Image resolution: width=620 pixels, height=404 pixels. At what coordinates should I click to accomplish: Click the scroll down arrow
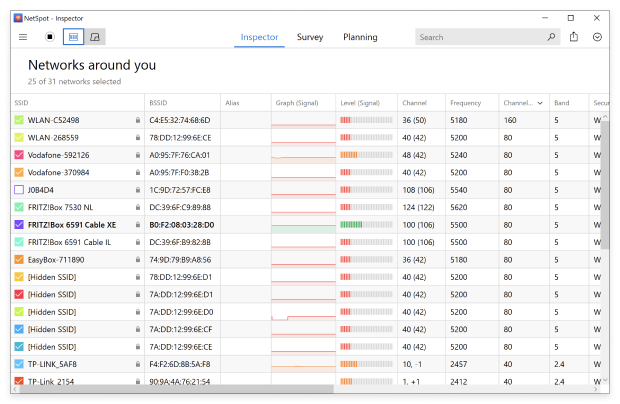605,380
